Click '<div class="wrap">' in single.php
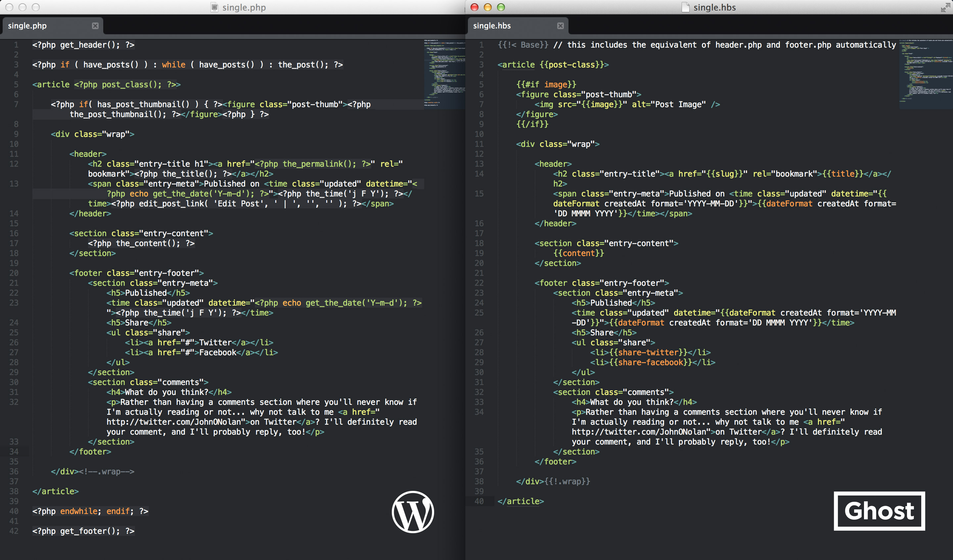Screen dimensions: 953x560 point(93,134)
